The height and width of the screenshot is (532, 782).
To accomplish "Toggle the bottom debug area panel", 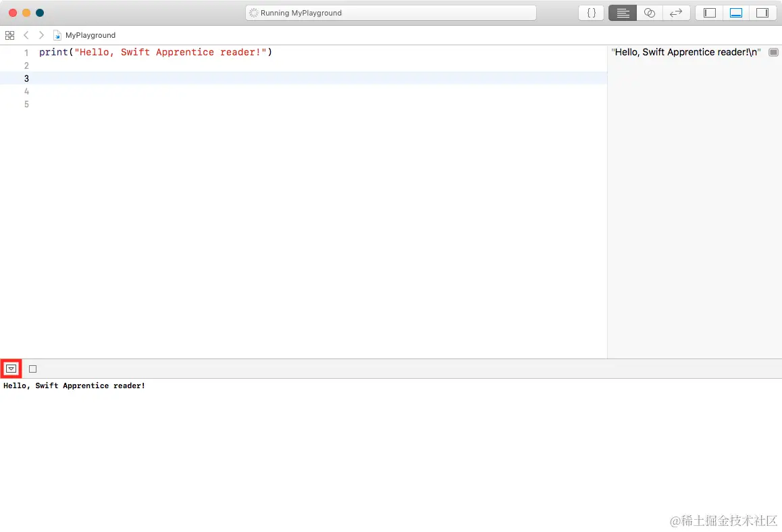I will [735, 13].
